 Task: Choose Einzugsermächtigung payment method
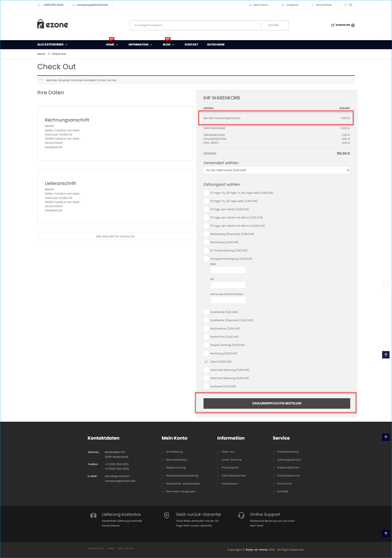pos(206,259)
